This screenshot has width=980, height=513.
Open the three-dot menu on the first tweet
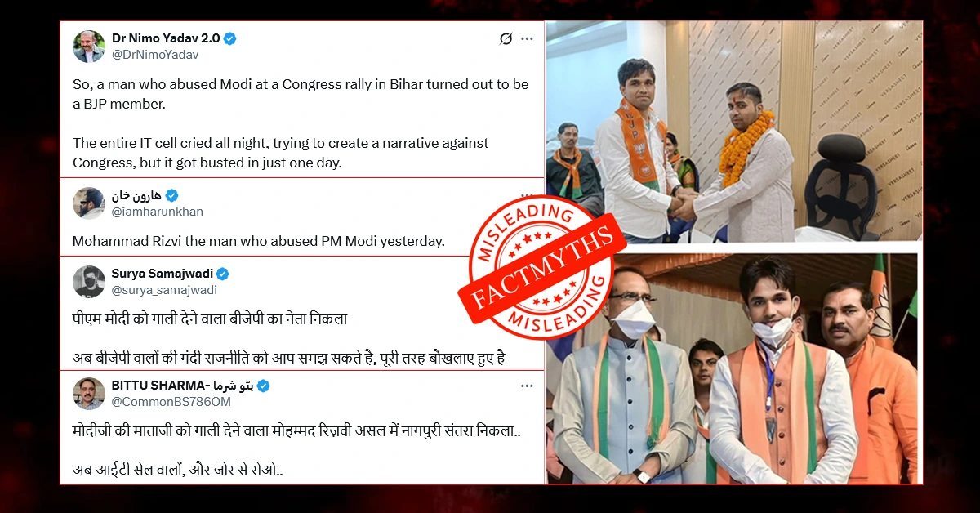click(x=528, y=39)
